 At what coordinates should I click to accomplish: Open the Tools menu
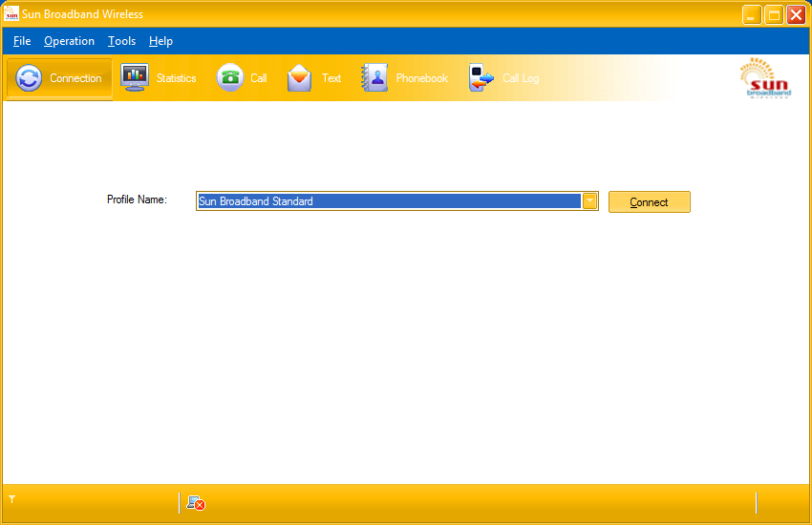[121, 41]
